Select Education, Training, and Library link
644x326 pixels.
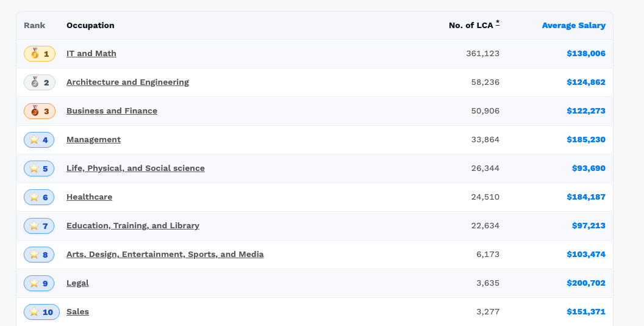click(132, 226)
